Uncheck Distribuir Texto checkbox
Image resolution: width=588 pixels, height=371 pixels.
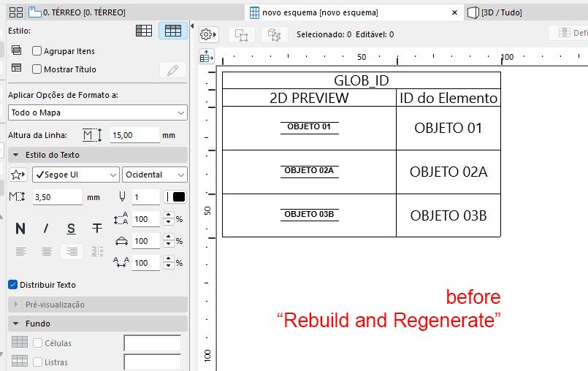pyautogui.click(x=12, y=285)
